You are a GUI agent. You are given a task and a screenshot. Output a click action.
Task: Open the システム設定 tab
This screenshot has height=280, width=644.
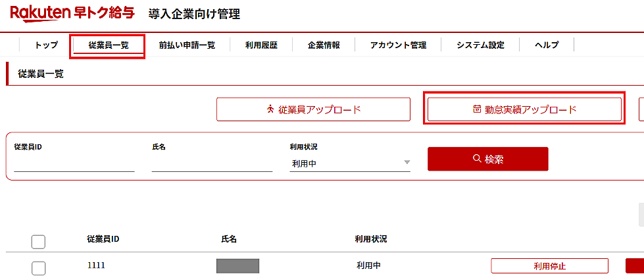480,45
